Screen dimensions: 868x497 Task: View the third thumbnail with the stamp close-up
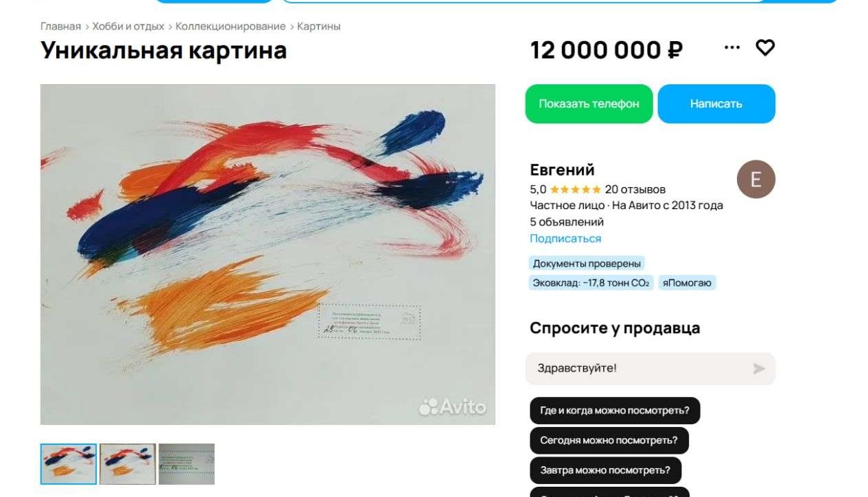[x=187, y=464]
